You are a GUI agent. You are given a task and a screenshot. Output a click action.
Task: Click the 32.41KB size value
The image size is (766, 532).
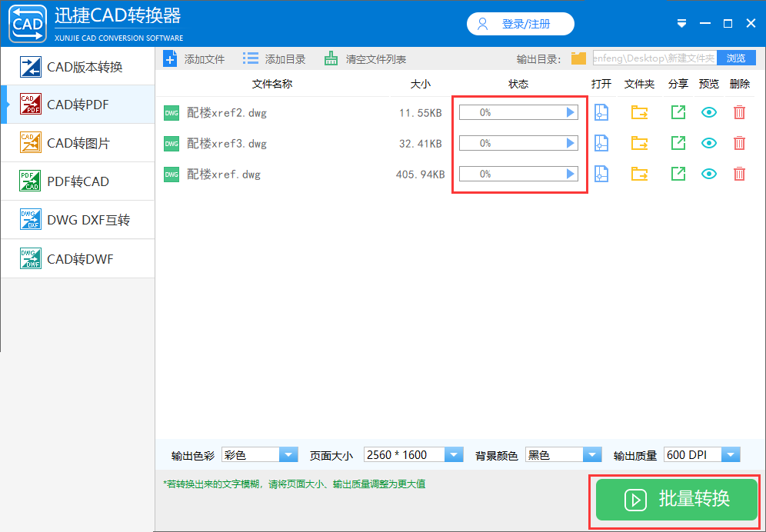[x=420, y=144]
